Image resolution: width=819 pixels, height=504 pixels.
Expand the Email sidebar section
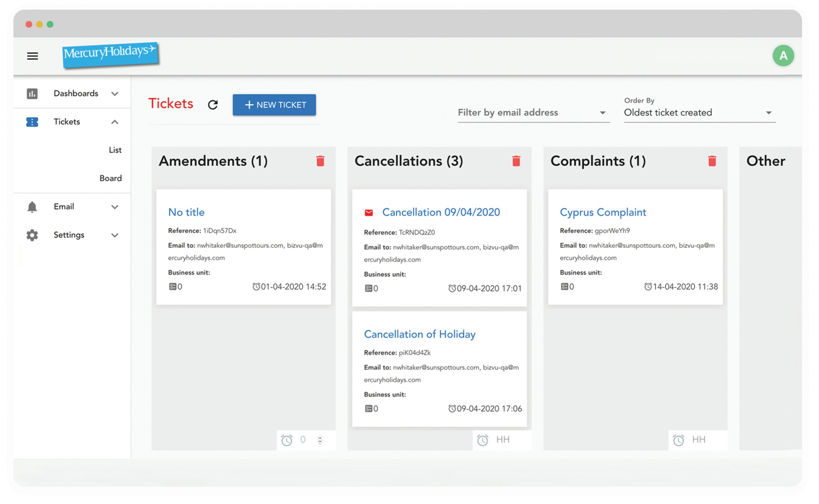click(x=114, y=207)
